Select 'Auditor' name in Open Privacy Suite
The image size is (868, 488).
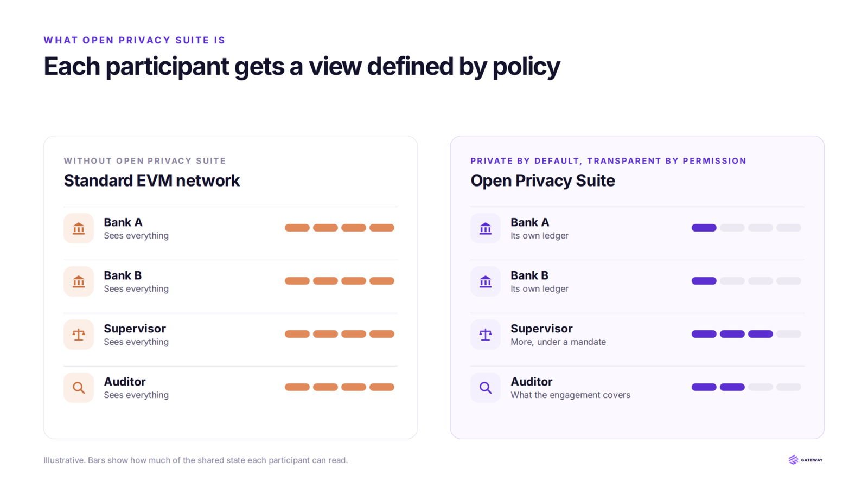532,382
